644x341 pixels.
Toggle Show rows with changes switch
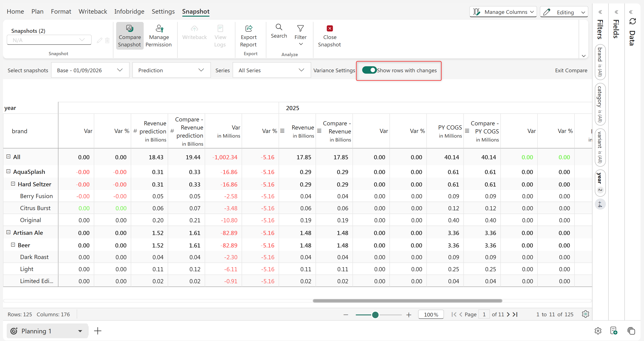click(369, 70)
